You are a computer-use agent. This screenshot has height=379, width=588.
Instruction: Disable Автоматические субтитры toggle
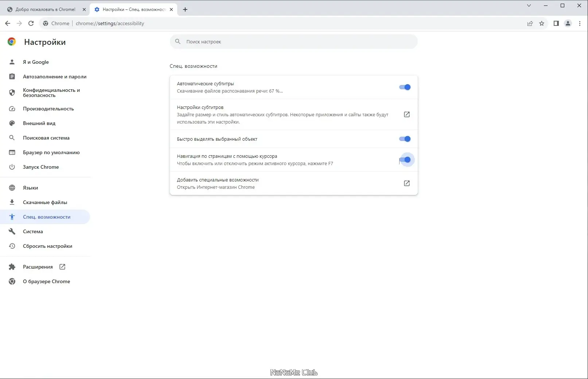click(x=405, y=87)
